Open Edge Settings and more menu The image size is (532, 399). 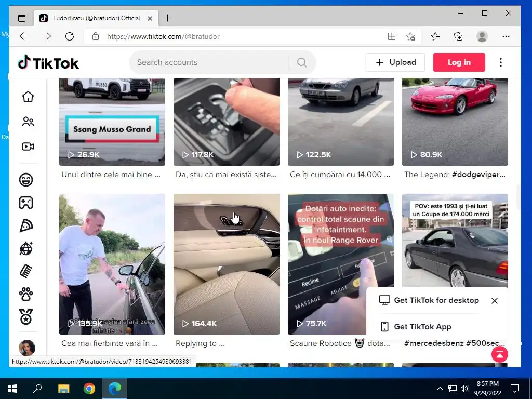pyautogui.click(x=506, y=36)
